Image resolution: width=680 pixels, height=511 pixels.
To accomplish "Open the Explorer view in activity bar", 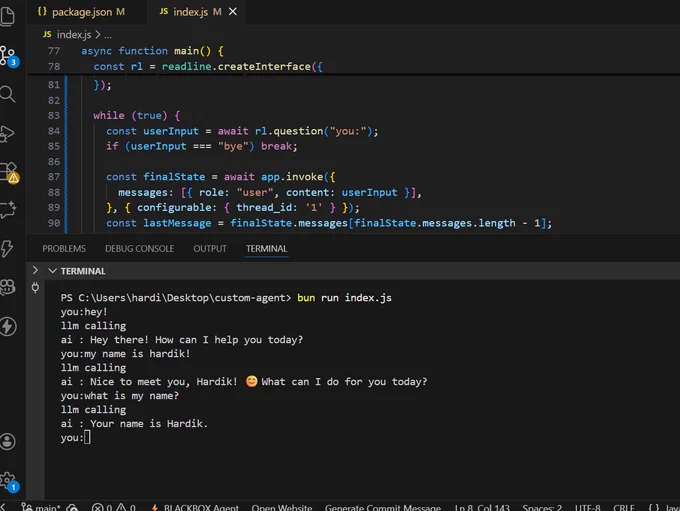I will pos(8,16).
